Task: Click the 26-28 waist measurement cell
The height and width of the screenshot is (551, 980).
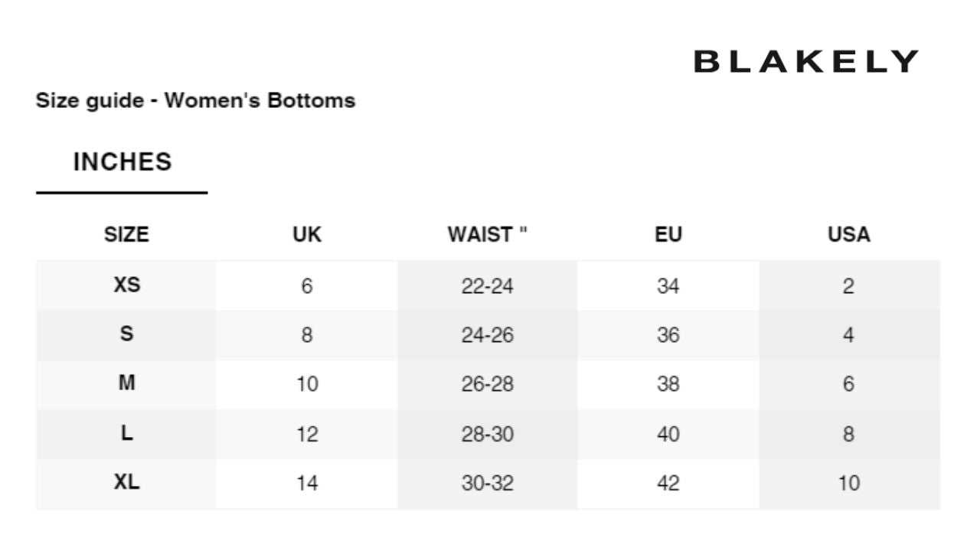Action: click(x=488, y=384)
